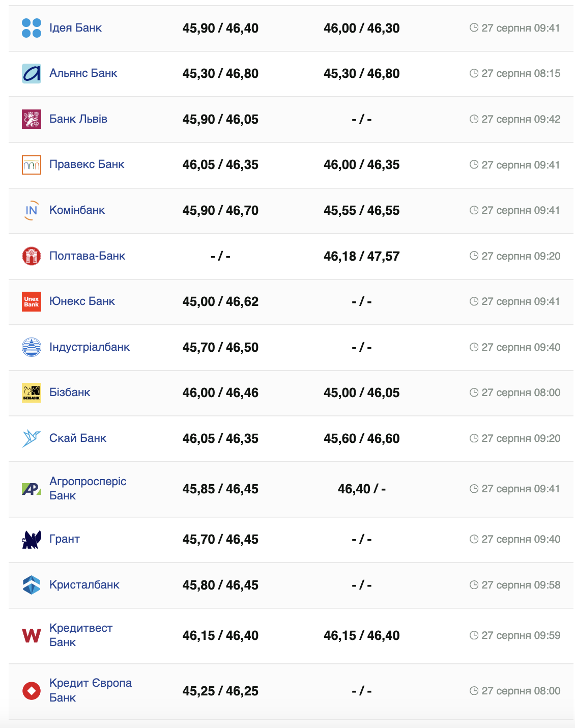Click the Правекс Банк logo icon
The image size is (575, 728).
pos(32,165)
